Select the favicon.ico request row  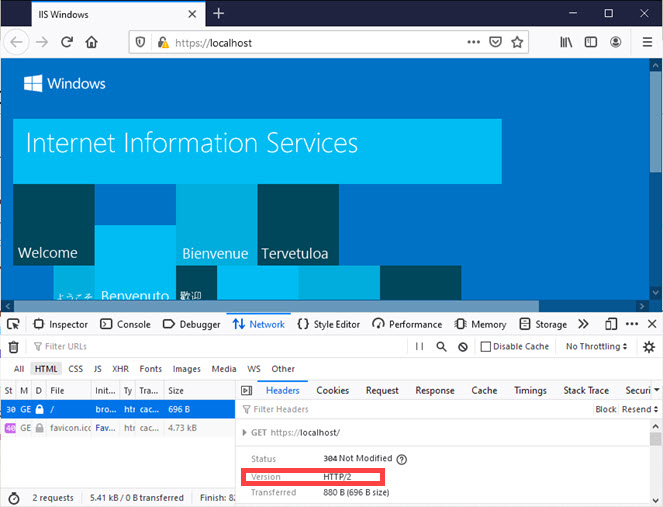[118, 428]
